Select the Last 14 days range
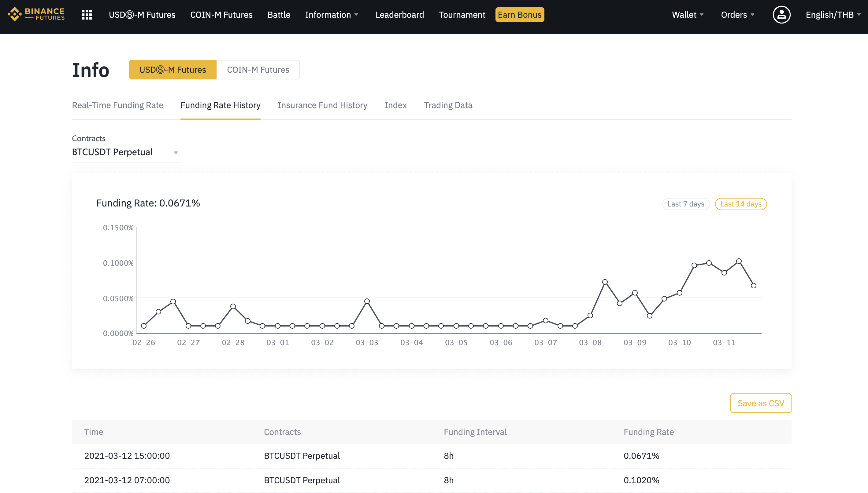The width and height of the screenshot is (868, 493). tap(740, 204)
